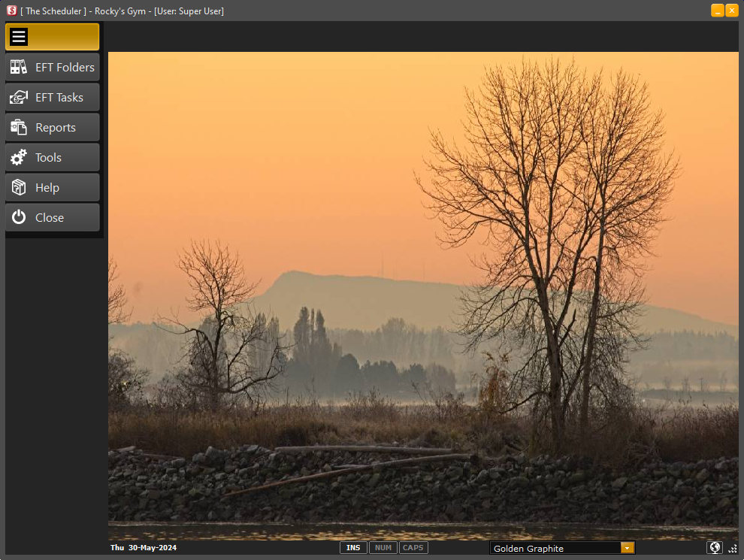Minimize the Scheduler window
This screenshot has width=744, height=560.
[718, 11]
